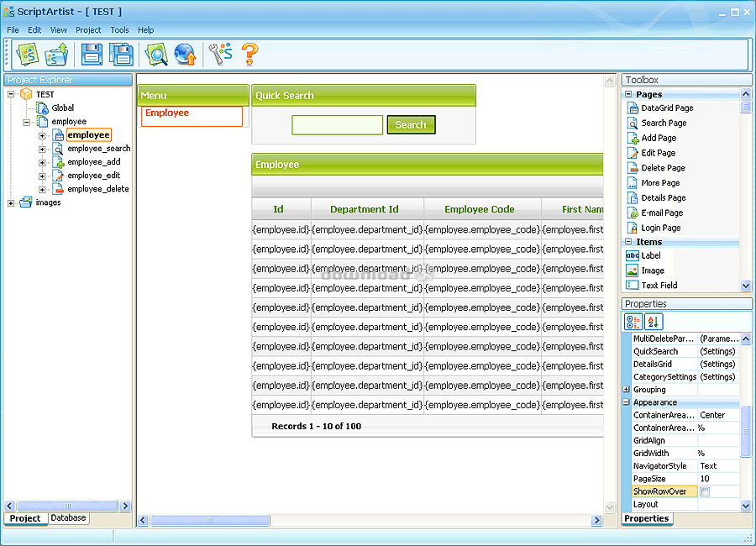Click the green Search button
The image size is (756, 546).
(411, 124)
